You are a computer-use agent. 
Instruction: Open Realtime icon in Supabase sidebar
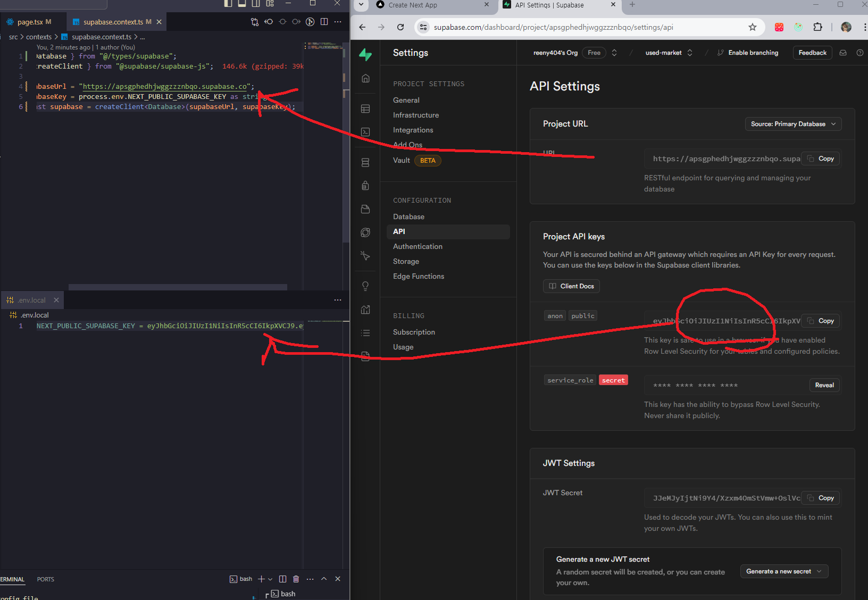coord(365,232)
